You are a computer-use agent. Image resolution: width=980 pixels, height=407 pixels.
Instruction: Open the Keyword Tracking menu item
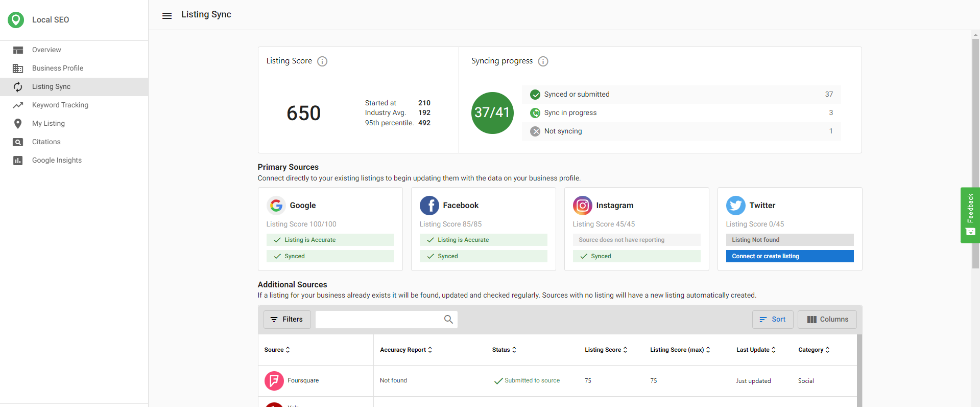[x=74, y=105]
